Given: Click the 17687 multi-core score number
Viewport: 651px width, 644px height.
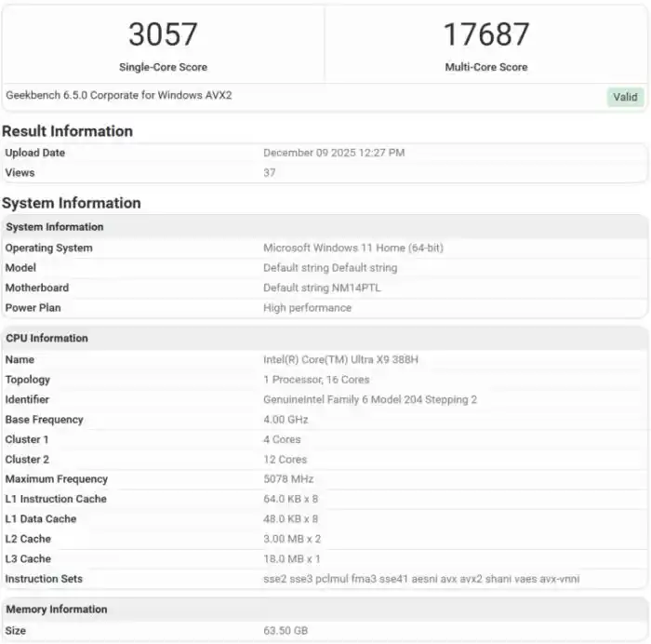Looking at the screenshot, I should (x=485, y=34).
